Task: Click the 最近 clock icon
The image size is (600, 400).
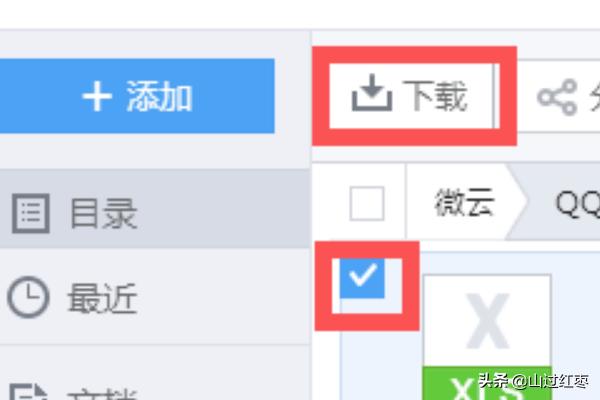Action: 28,297
